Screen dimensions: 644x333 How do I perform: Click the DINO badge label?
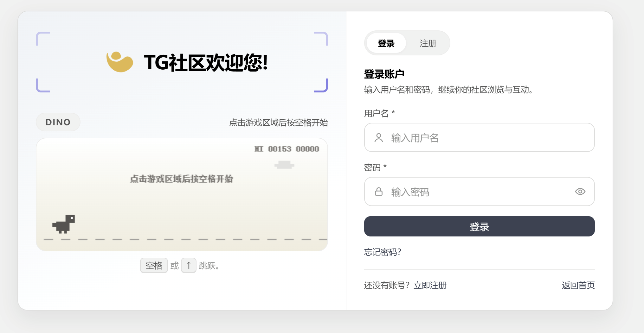click(58, 122)
